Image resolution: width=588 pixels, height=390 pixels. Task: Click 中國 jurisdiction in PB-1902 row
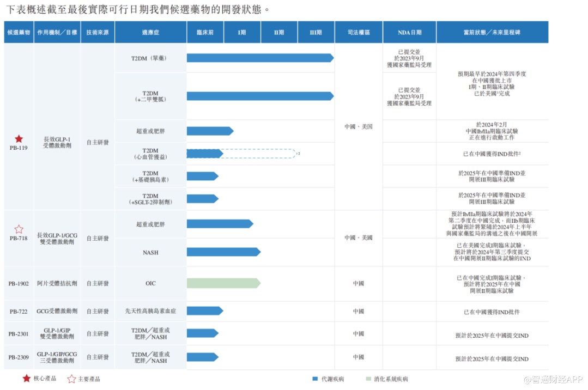(x=359, y=283)
